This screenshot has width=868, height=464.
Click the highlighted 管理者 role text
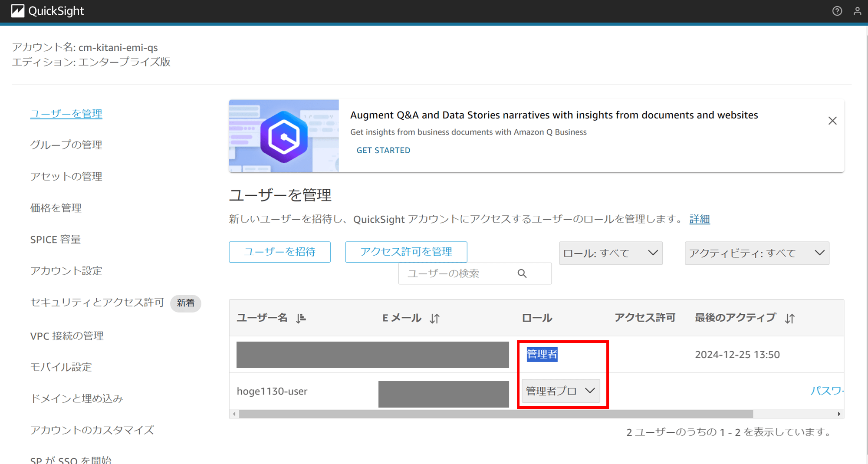(542, 354)
